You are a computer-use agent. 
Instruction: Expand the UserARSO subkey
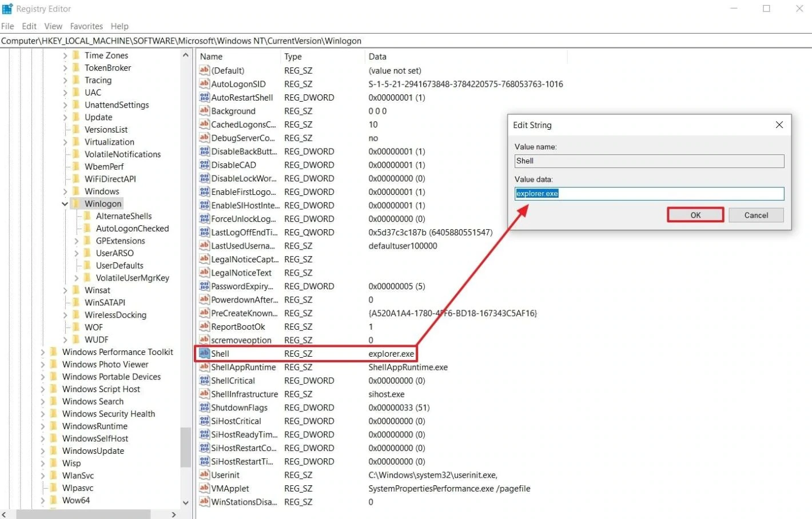[x=77, y=253]
